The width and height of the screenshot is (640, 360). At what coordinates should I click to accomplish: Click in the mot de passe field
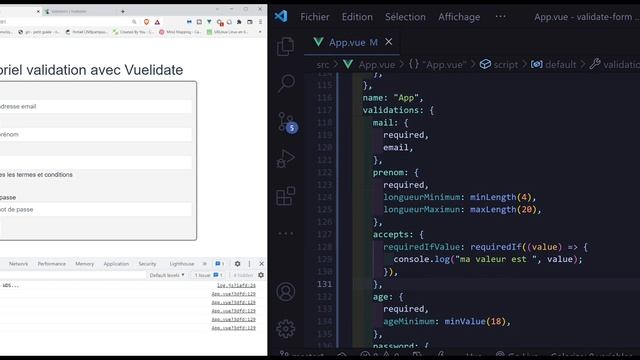click(95, 209)
